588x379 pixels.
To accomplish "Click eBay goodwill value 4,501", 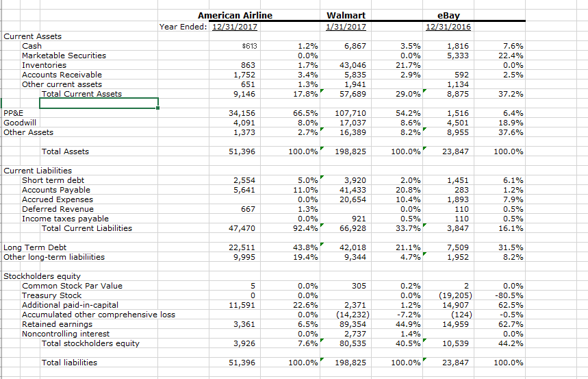I will [458, 123].
